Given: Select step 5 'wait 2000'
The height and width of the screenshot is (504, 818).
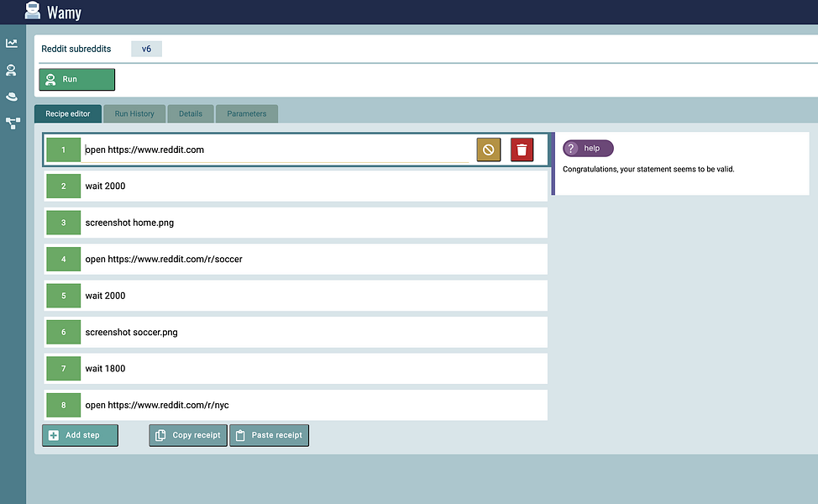Looking at the screenshot, I should click(296, 296).
